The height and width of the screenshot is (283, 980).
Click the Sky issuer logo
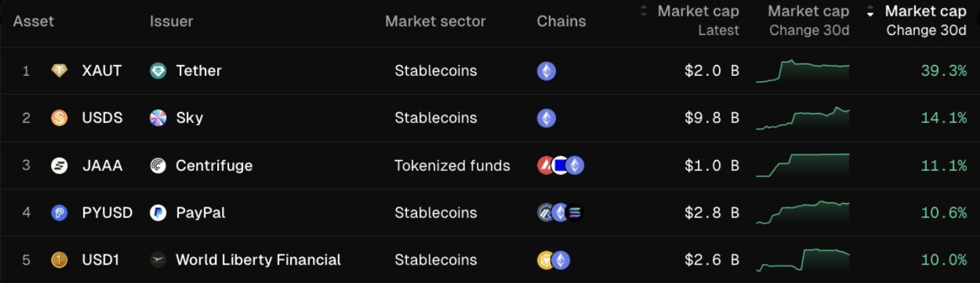tap(158, 118)
